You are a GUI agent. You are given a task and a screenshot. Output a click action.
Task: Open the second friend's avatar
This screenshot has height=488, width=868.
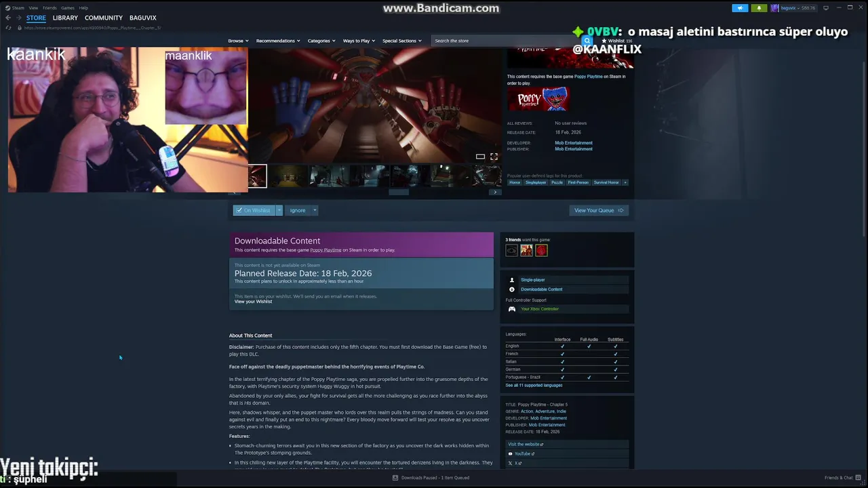pyautogui.click(x=526, y=251)
